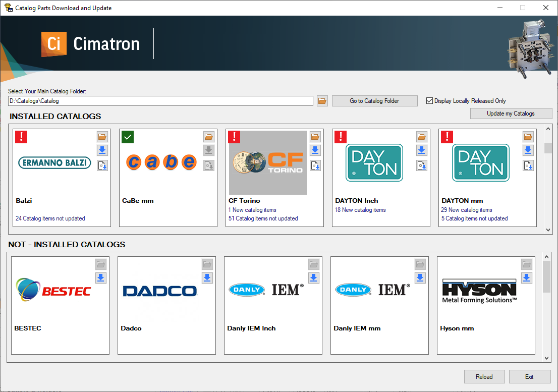This screenshot has width=558, height=392.
Task: Click the DAYTON Inch update-items file icon
Action: [422, 166]
